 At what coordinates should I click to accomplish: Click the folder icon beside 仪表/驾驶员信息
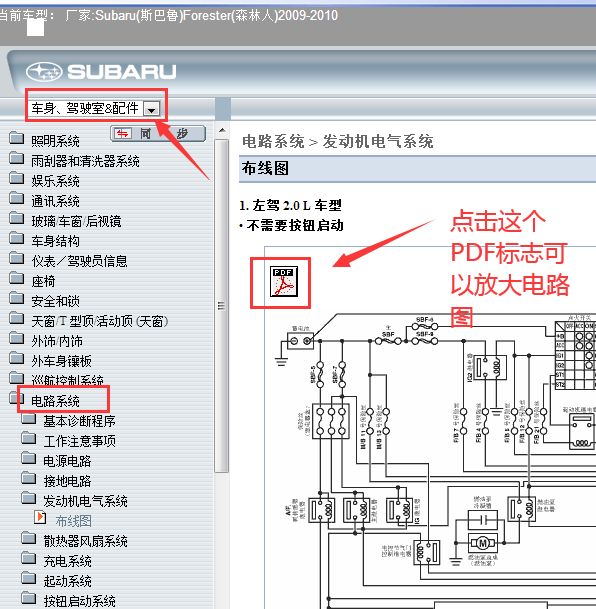coord(17,258)
